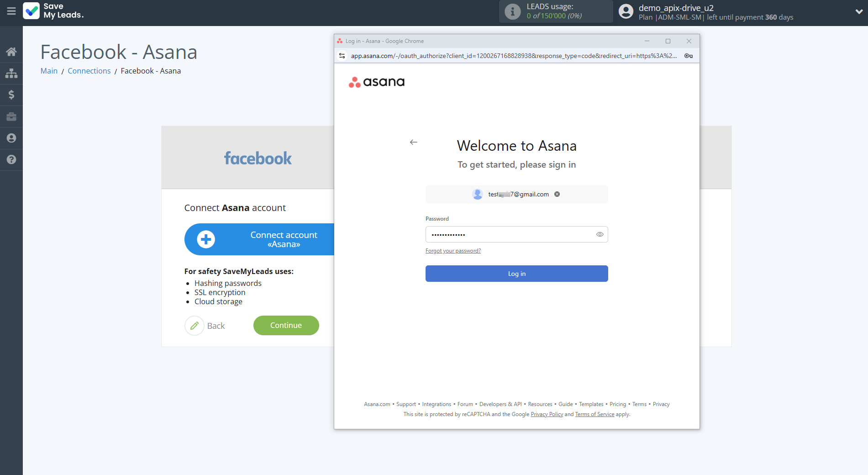The image size is (868, 475).
Task: Go back with the Asana arrow
Action: pos(414,142)
